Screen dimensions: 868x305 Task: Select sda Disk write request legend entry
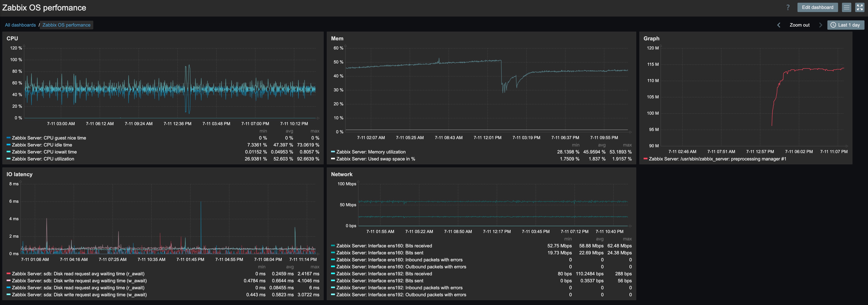[x=79, y=295]
